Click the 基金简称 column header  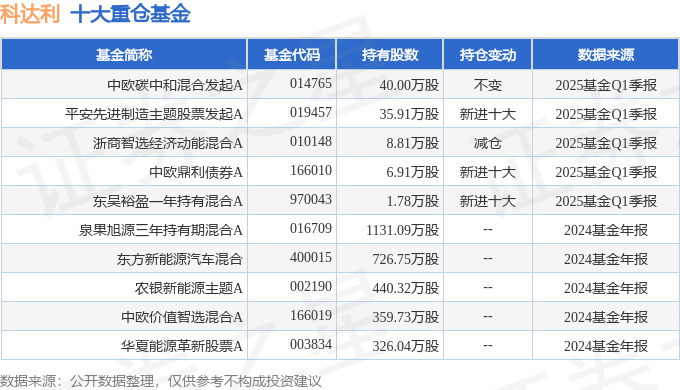[124, 55]
